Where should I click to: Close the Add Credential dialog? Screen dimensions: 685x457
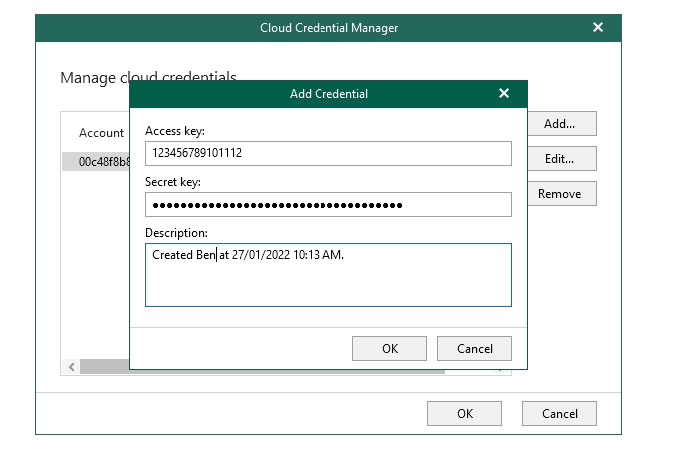tap(504, 93)
